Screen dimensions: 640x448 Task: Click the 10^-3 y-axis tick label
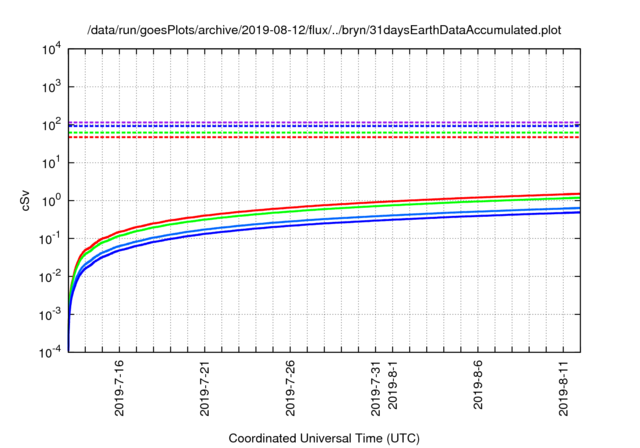51,315
